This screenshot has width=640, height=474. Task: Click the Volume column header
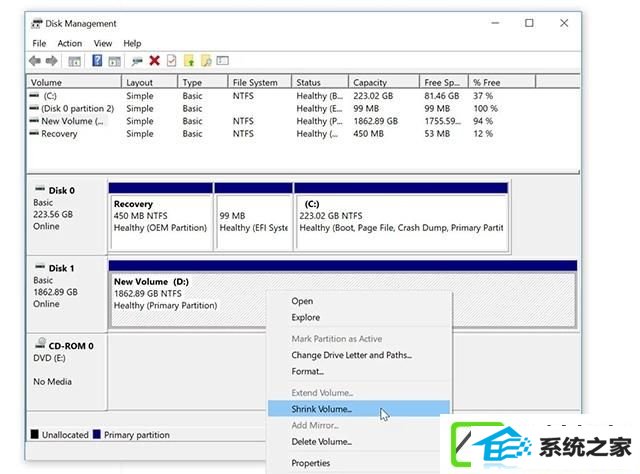click(74, 82)
